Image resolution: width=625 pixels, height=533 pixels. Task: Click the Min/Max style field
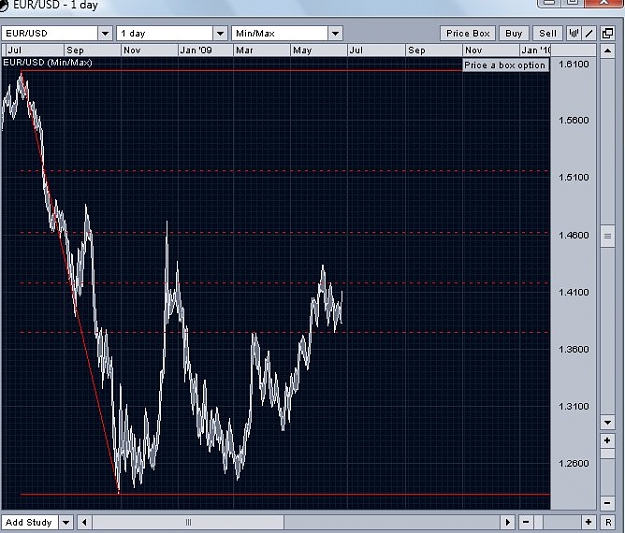click(x=280, y=33)
